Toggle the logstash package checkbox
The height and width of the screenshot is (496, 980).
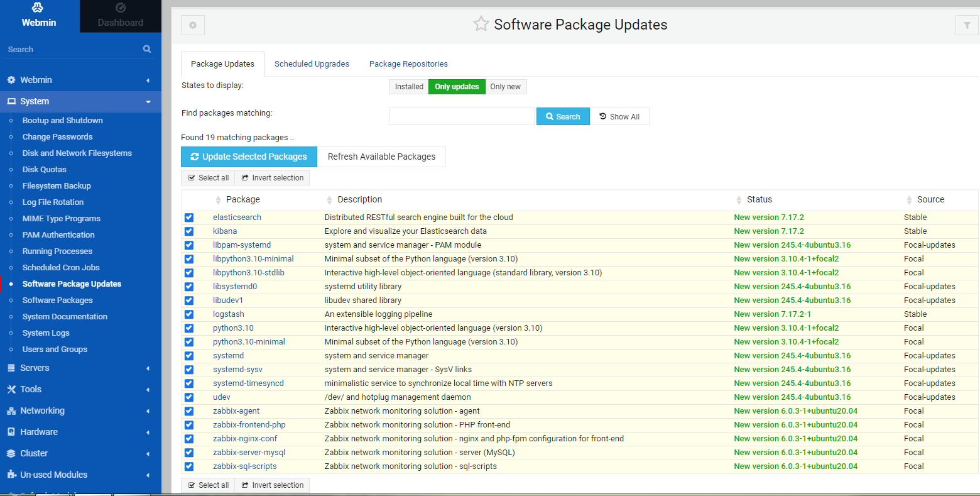(189, 314)
